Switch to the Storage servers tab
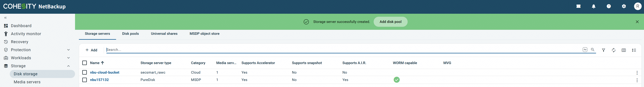The image size is (644, 87). click(x=97, y=34)
